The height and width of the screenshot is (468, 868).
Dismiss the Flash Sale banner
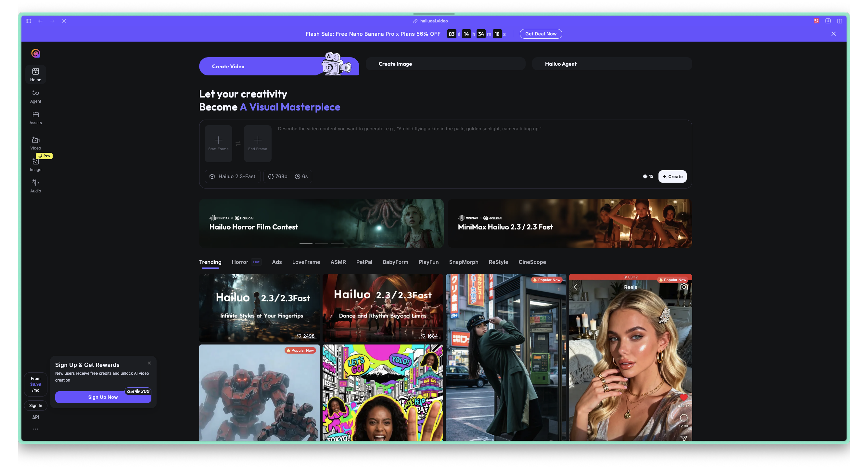tap(833, 34)
